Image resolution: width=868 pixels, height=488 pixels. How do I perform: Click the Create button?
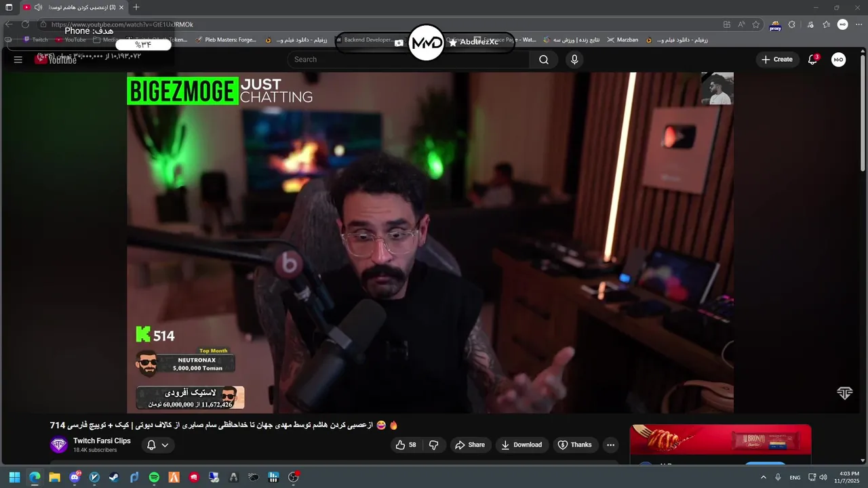pos(777,60)
